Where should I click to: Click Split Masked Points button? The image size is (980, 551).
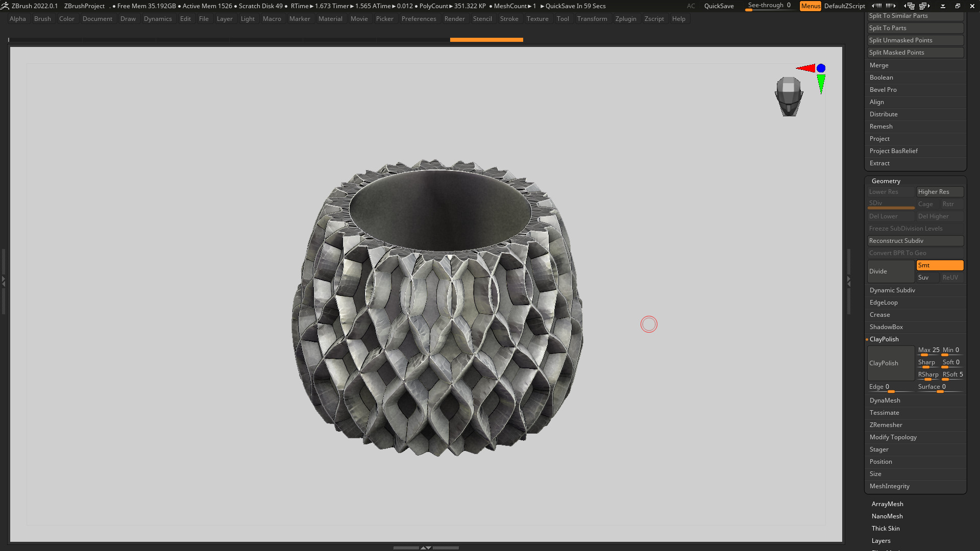point(915,53)
